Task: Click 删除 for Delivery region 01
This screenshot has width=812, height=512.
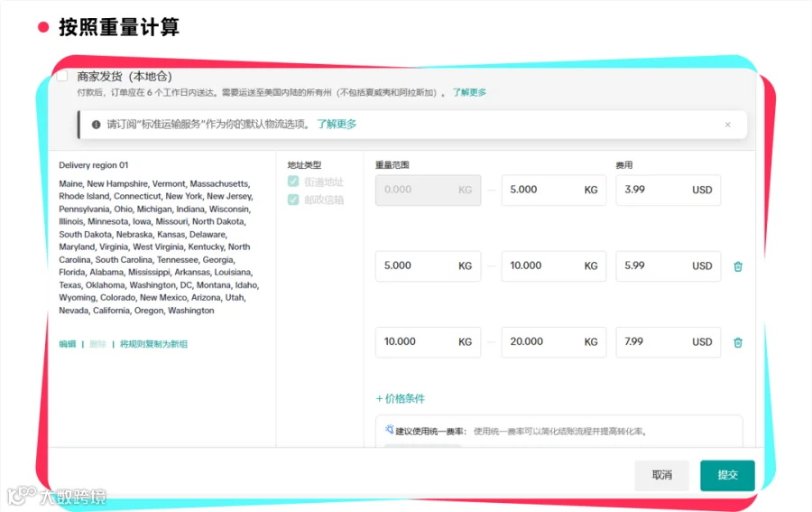Action: [97, 344]
